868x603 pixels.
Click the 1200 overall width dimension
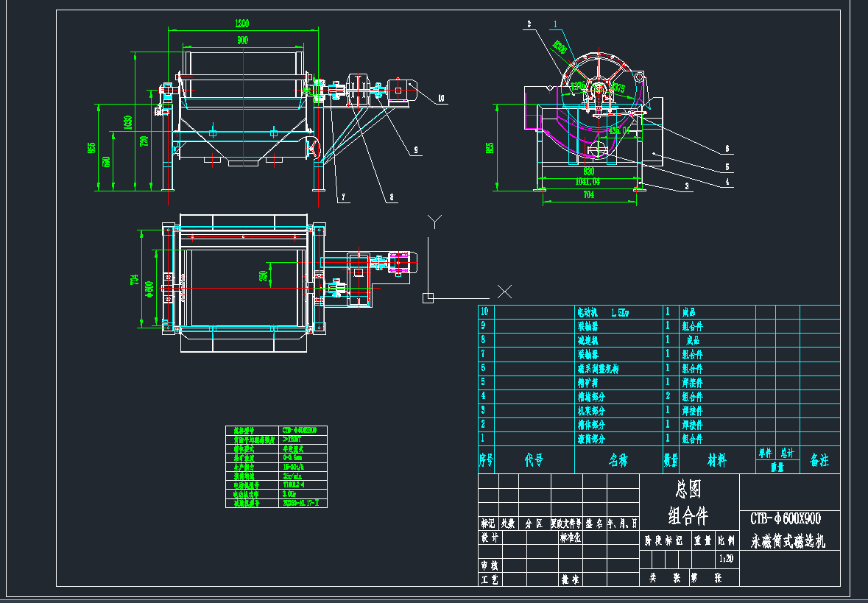coord(242,24)
